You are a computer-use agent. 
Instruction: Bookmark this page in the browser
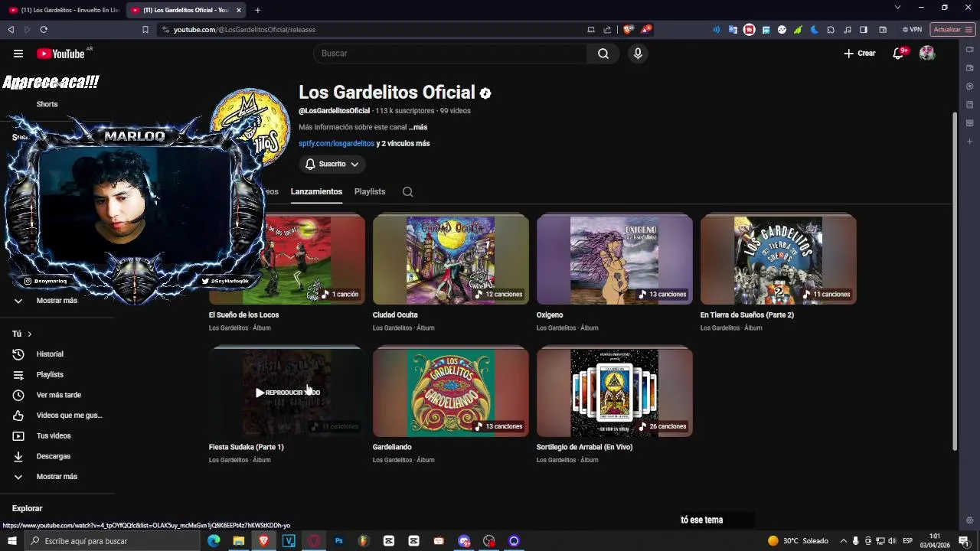click(x=145, y=30)
